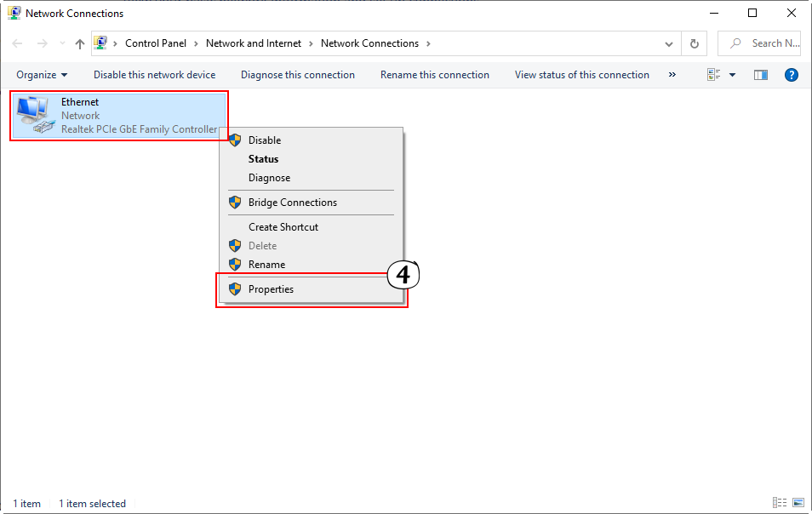Click the Help question mark icon

(791, 75)
